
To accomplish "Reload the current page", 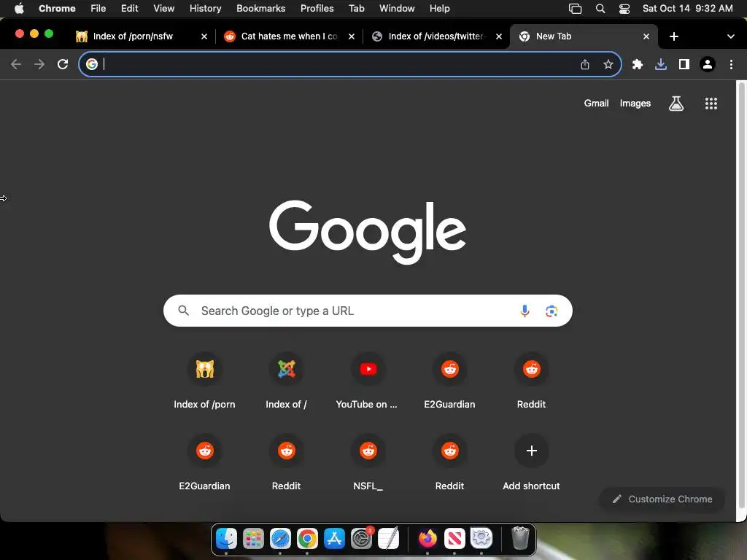I will [63, 64].
